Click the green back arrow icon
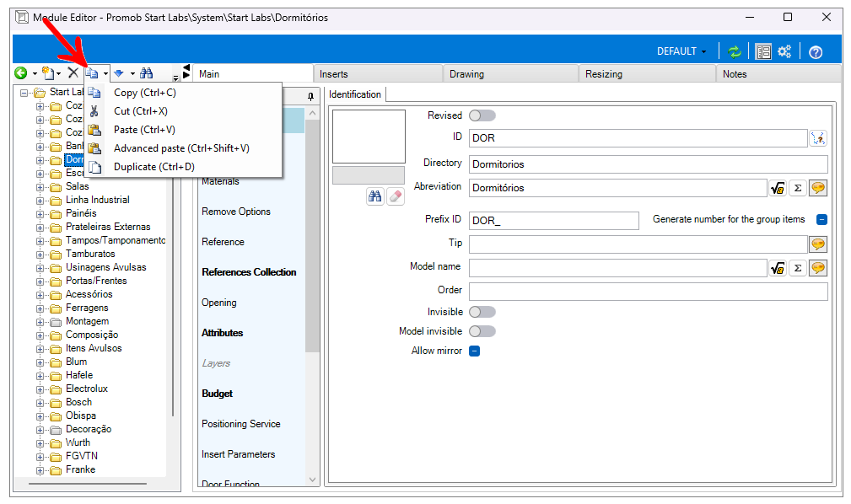 [20, 74]
